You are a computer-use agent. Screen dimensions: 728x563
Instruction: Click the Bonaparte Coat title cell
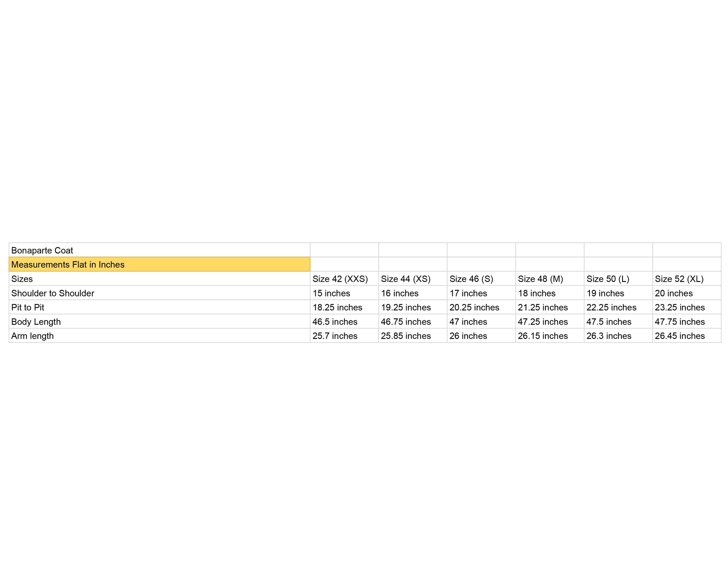tap(42, 250)
